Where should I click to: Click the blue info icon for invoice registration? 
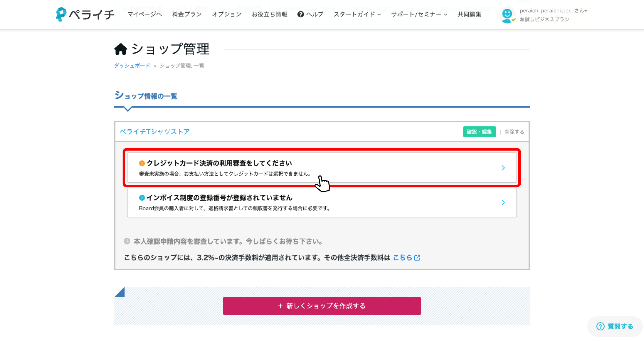(142, 198)
